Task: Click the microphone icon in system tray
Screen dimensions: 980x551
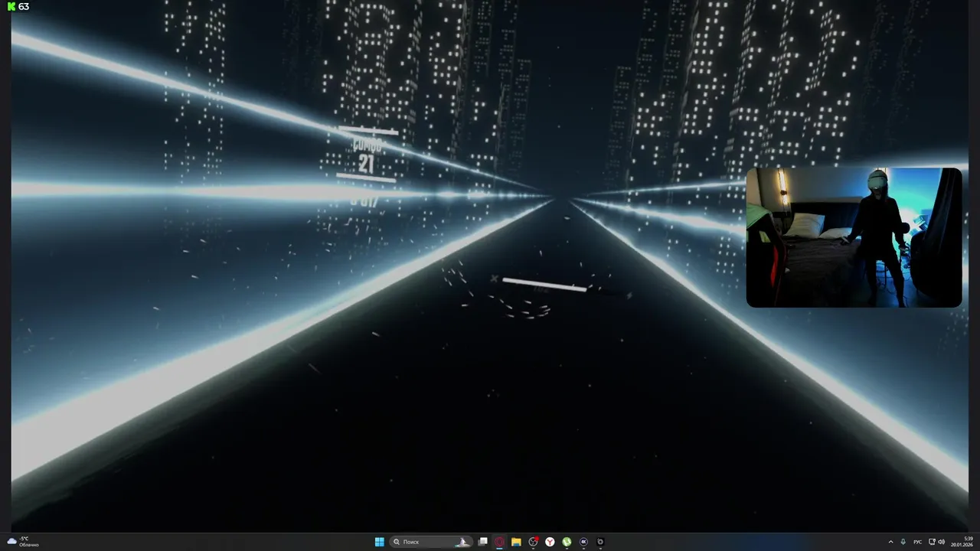Action: coord(903,542)
